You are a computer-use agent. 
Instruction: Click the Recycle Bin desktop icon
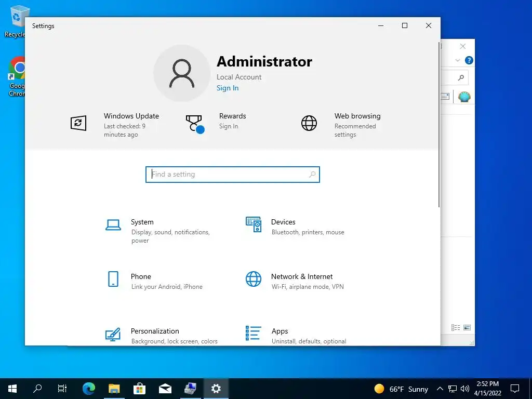15,22
